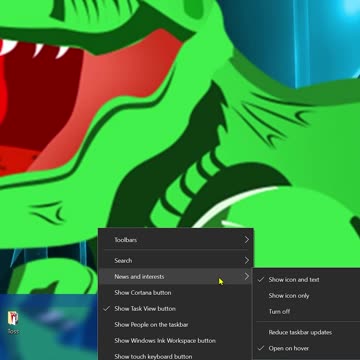Choose Show icon only option
Image resolution: width=360 pixels, height=360 pixels.
point(307,295)
